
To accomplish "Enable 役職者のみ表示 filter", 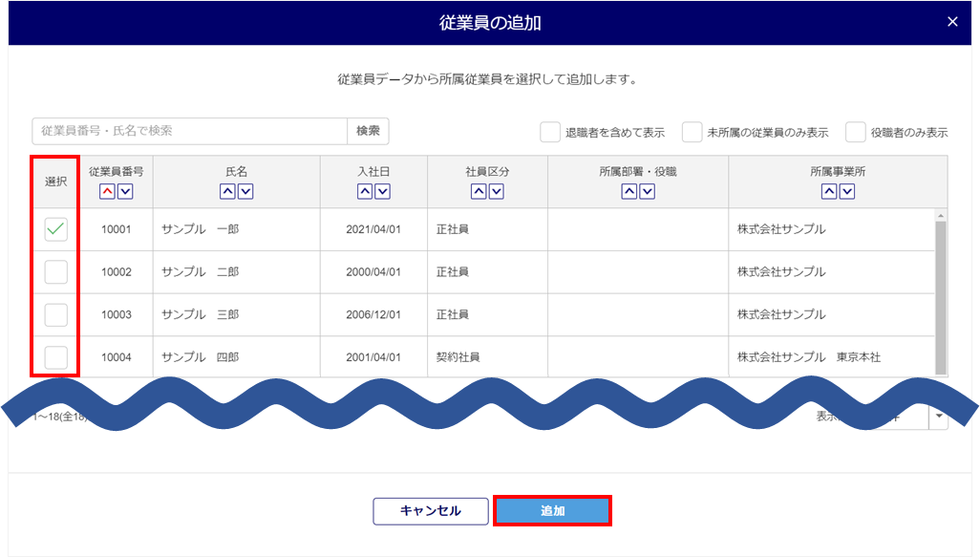I will [x=856, y=132].
